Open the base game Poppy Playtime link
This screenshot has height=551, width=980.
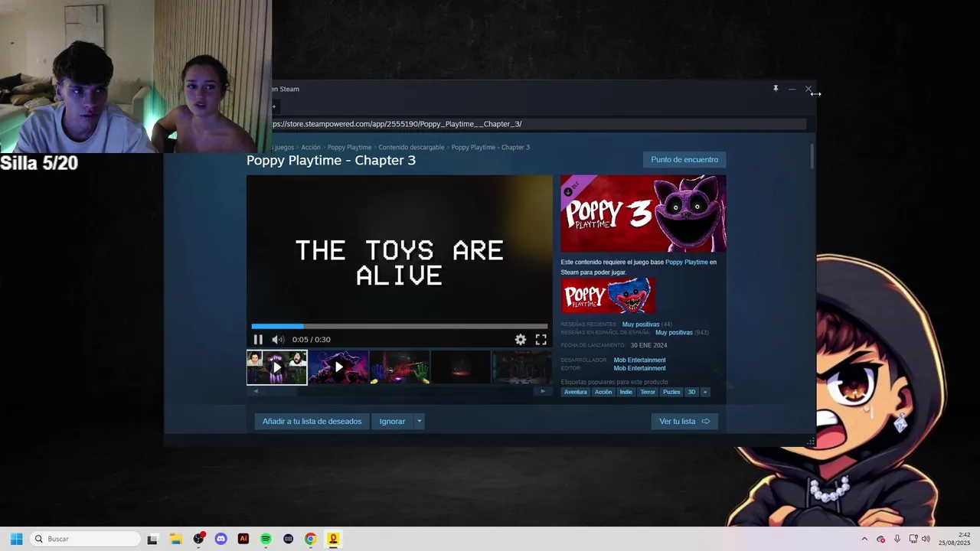tap(687, 262)
